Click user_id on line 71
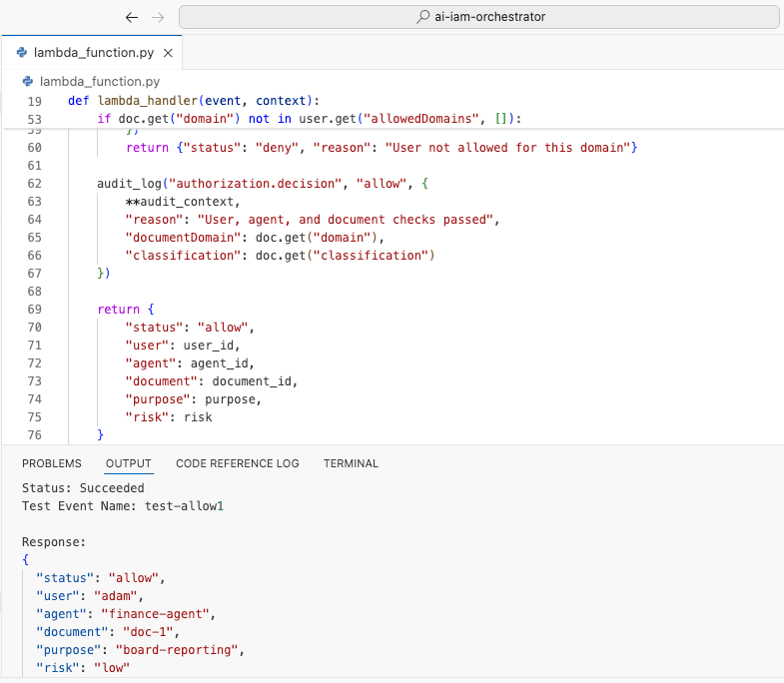This screenshot has width=784, height=683. point(209,345)
